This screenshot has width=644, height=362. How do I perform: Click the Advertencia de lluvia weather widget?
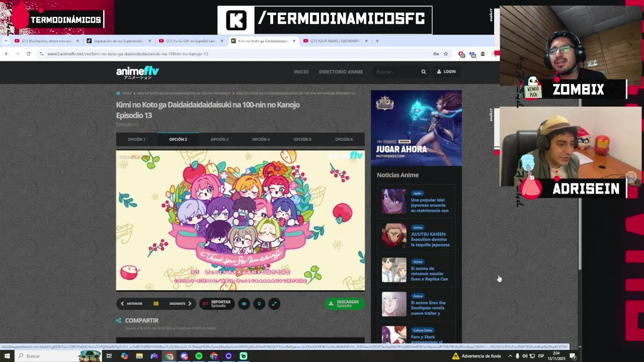coord(476,356)
